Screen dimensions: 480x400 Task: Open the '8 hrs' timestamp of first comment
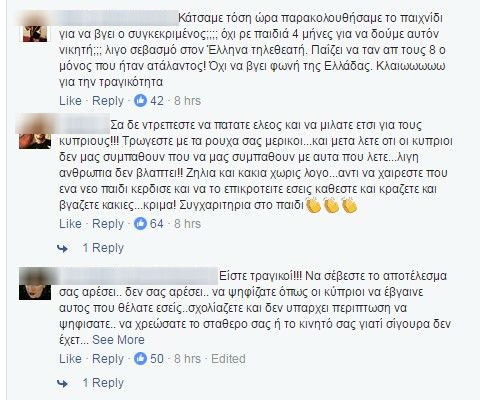point(187,101)
